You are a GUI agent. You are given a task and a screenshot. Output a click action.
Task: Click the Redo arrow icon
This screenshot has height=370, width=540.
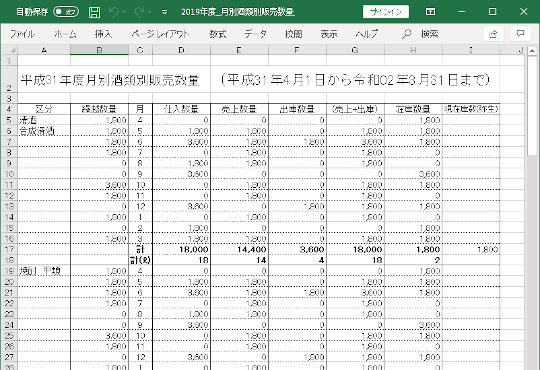[139, 12]
